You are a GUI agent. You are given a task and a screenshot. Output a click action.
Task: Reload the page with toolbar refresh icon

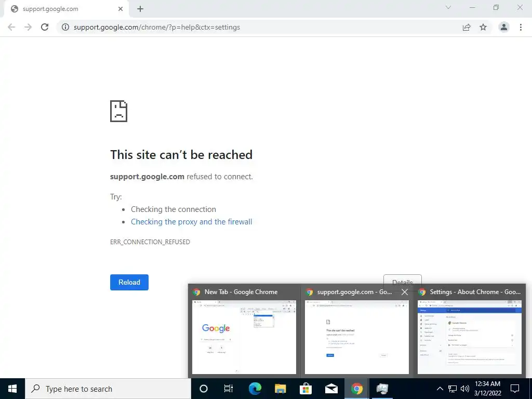[x=45, y=27]
